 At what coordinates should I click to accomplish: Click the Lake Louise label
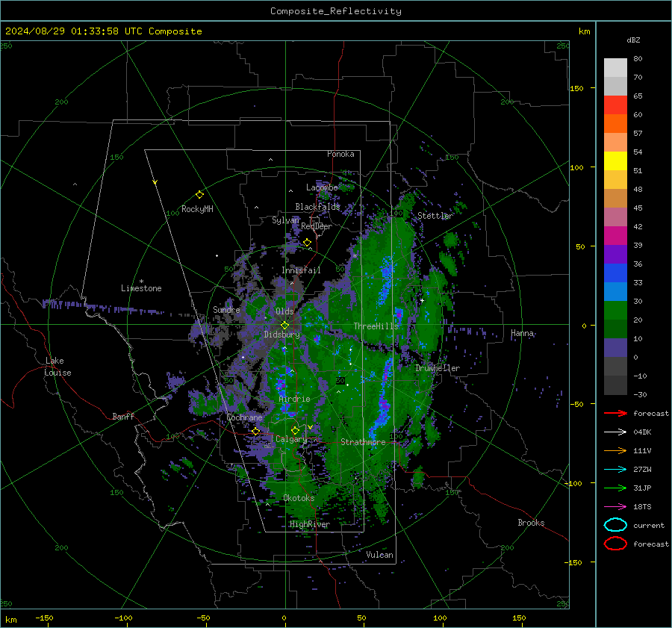[x=58, y=367]
